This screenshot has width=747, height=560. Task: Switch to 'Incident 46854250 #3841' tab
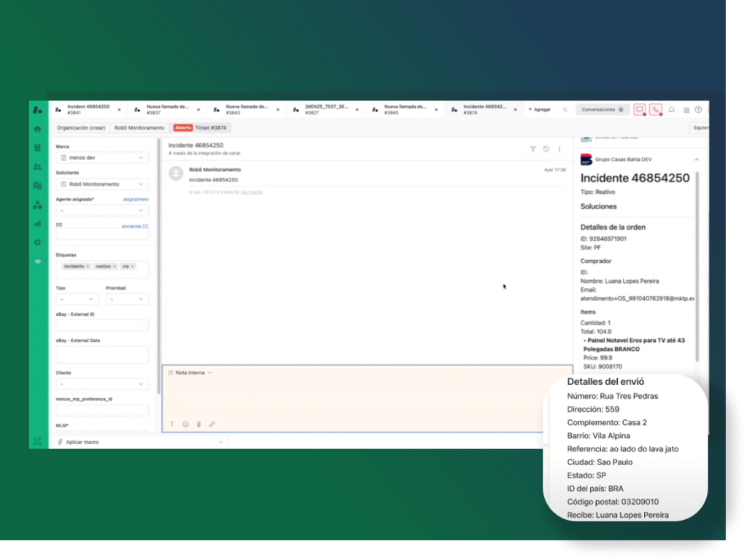pos(86,109)
